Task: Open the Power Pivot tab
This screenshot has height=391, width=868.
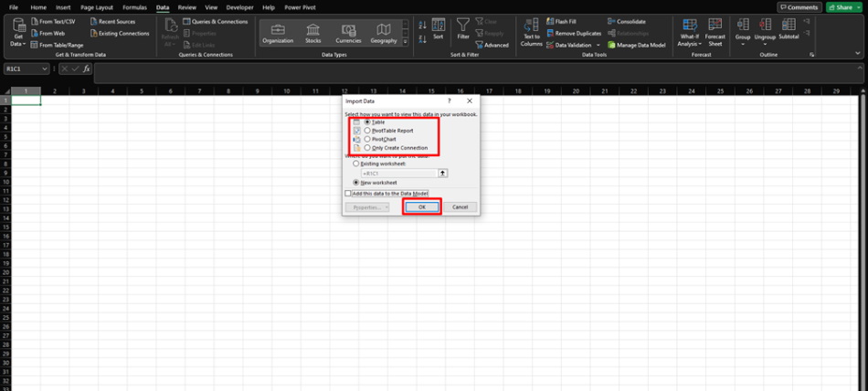Action: 300,7
